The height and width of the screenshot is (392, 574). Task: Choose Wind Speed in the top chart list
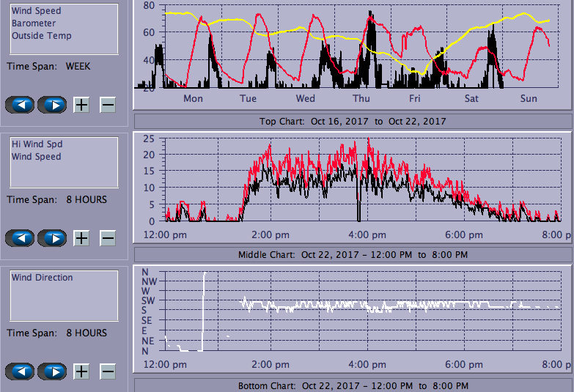click(37, 11)
